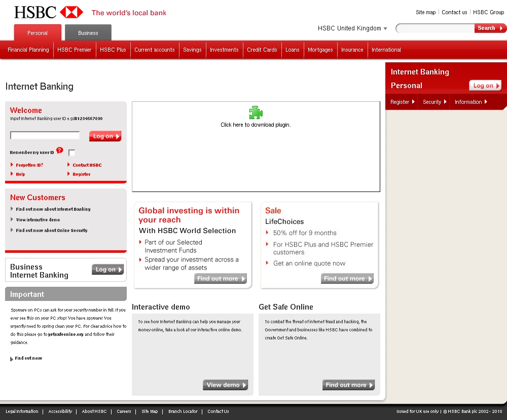Open the About HSBC footer link
Viewport: 507px width, 420px height.
94,411
